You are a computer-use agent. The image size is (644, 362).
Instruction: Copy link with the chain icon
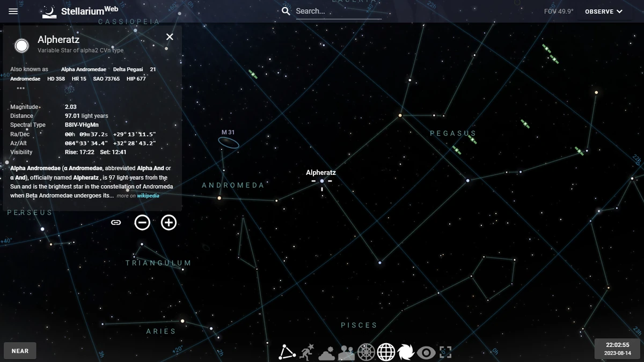point(116,222)
